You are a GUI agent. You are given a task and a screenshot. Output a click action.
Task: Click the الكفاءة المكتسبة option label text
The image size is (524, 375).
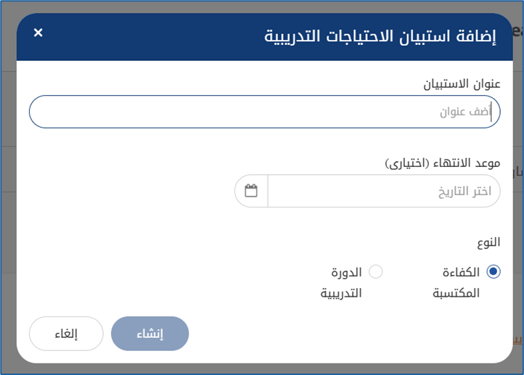[x=456, y=283]
